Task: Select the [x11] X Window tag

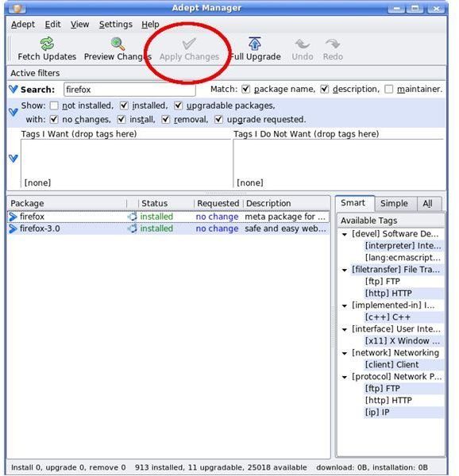Action: click(403, 341)
